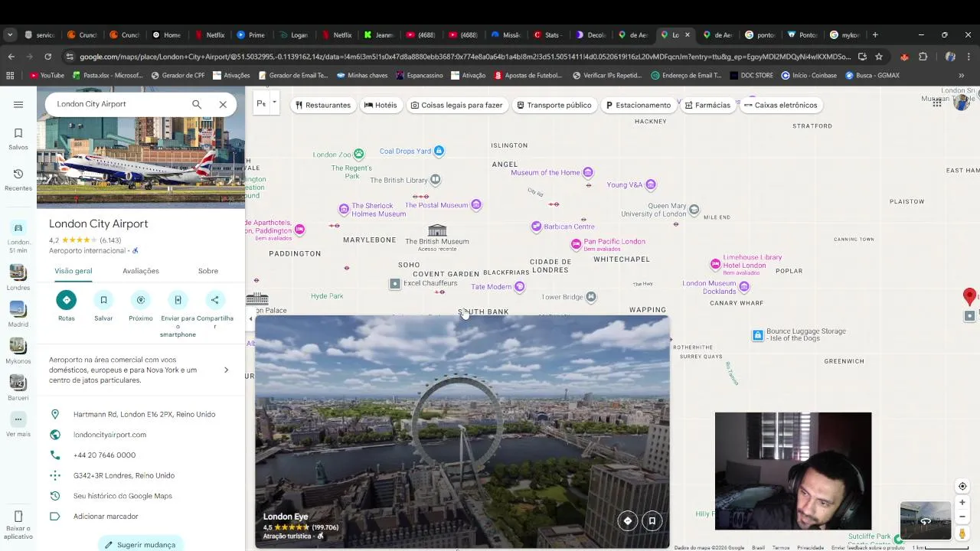
Task: Open the Recentes history
Action: (x=18, y=180)
